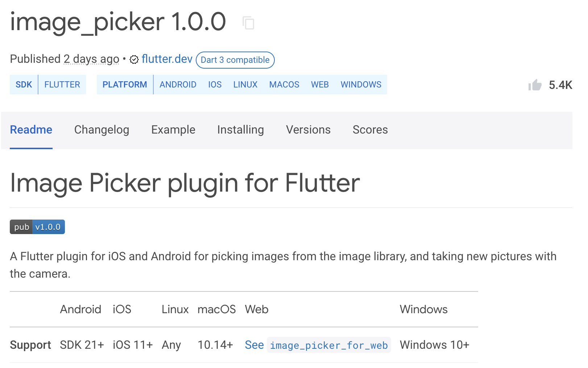Select the WEB platform tag
Screen dimensions: 588x368
click(320, 85)
